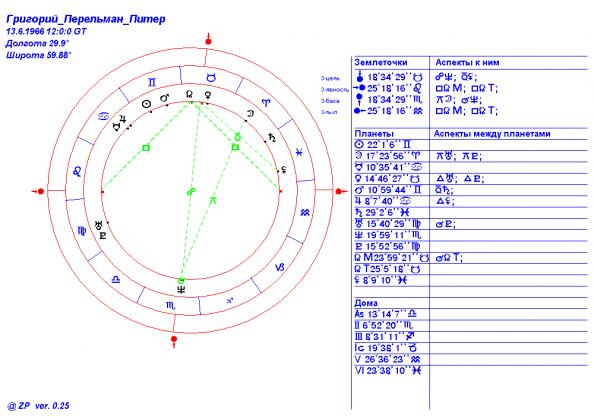Click the Землеточки table header
This screenshot has width=594, height=416.
coord(381,63)
